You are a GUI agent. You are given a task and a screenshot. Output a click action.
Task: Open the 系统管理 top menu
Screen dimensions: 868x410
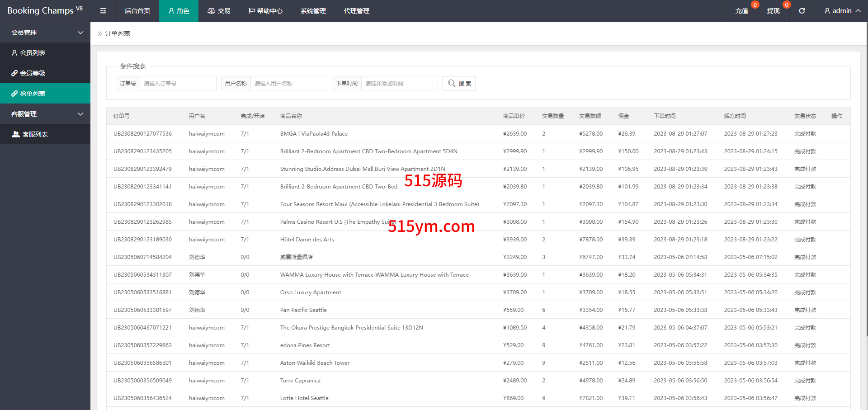point(313,11)
